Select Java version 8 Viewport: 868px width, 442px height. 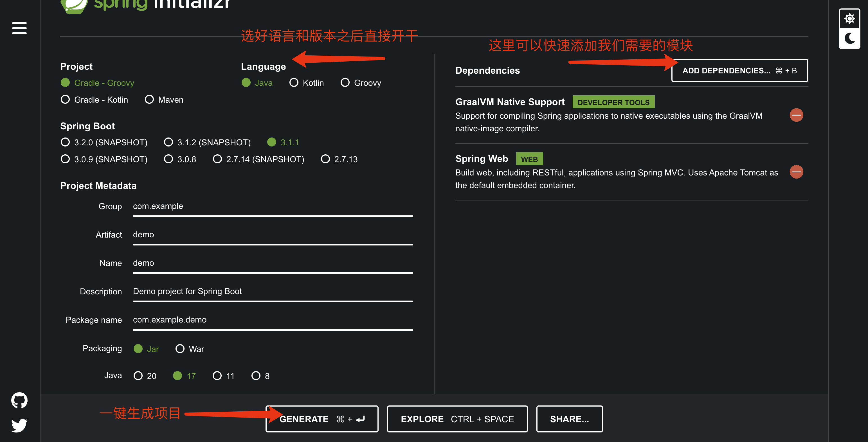click(x=261, y=376)
